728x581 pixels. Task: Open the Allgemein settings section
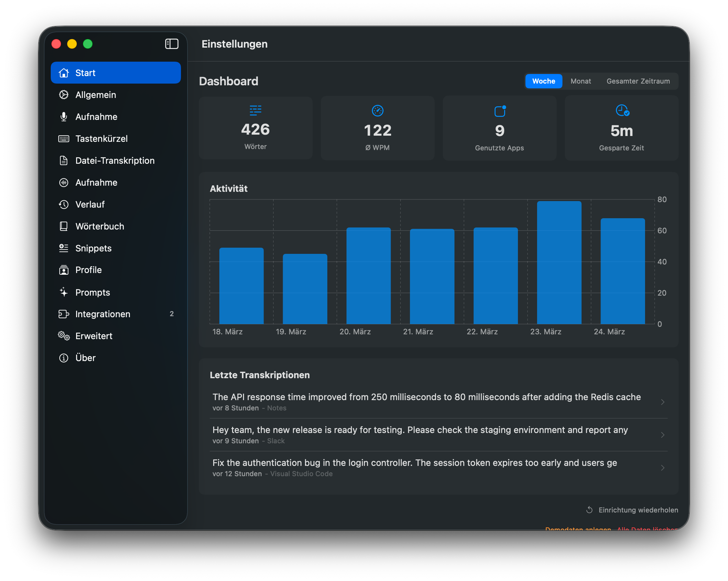coord(96,95)
